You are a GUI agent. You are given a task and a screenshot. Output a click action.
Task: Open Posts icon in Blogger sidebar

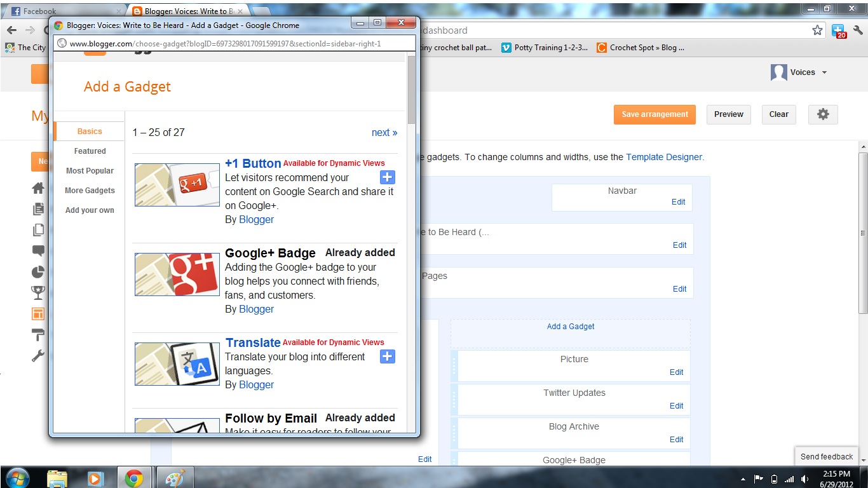38,209
